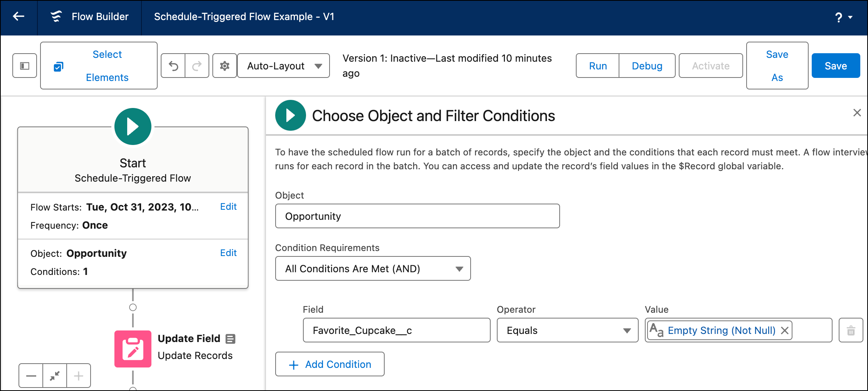Run the flow

(x=597, y=66)
